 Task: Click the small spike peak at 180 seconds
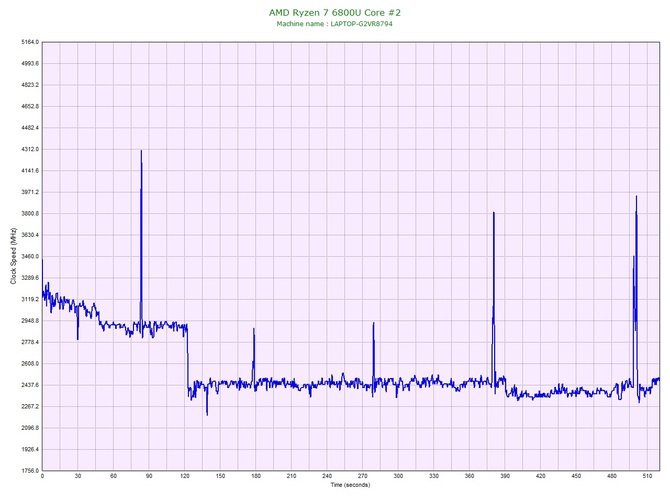253,329
